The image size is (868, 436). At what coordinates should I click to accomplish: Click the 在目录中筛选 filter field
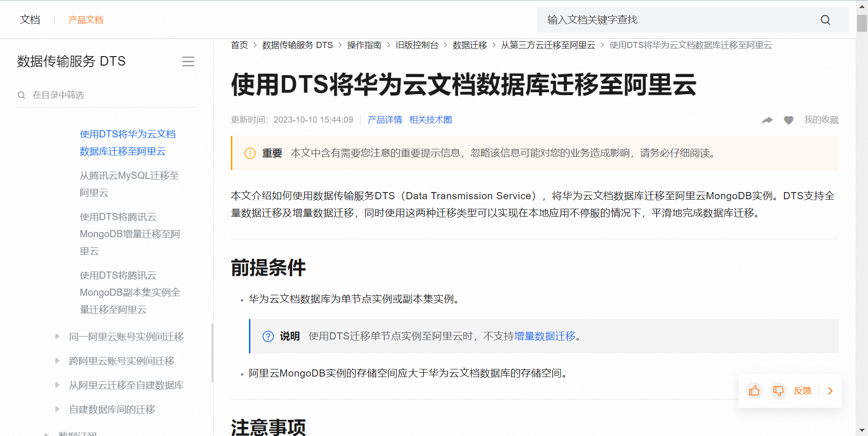[x=106, y=95]
